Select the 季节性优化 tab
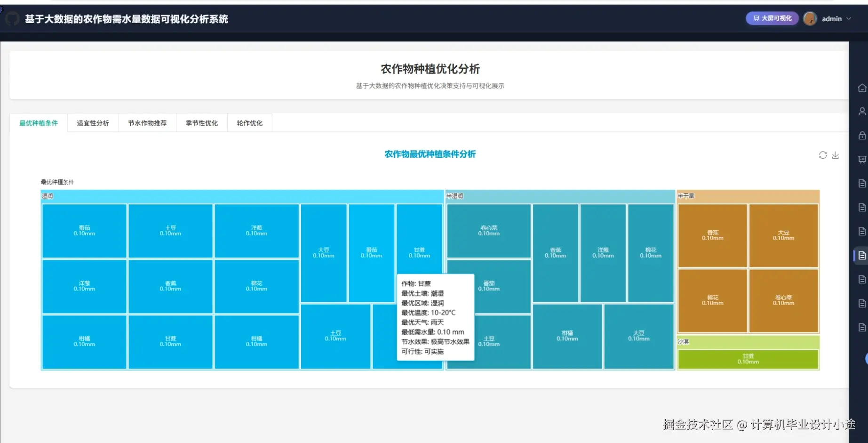This screenshot has height=443, width=868. 202,123
